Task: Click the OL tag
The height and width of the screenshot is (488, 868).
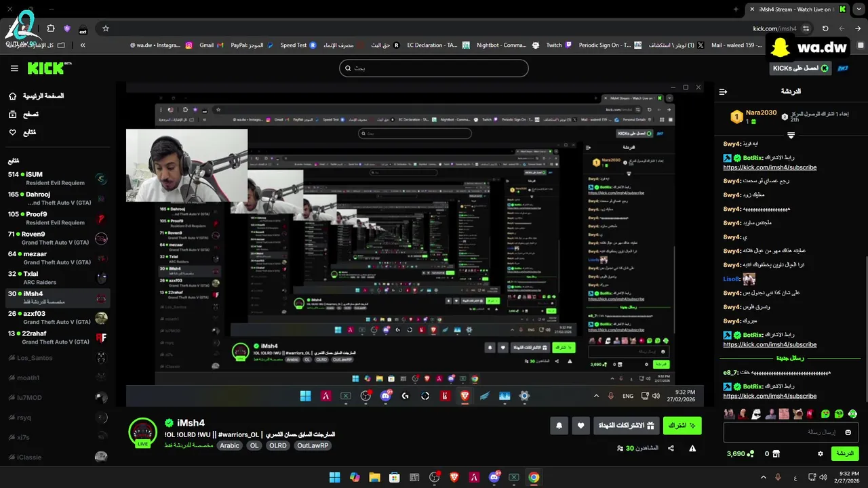Action: (254, 446)
